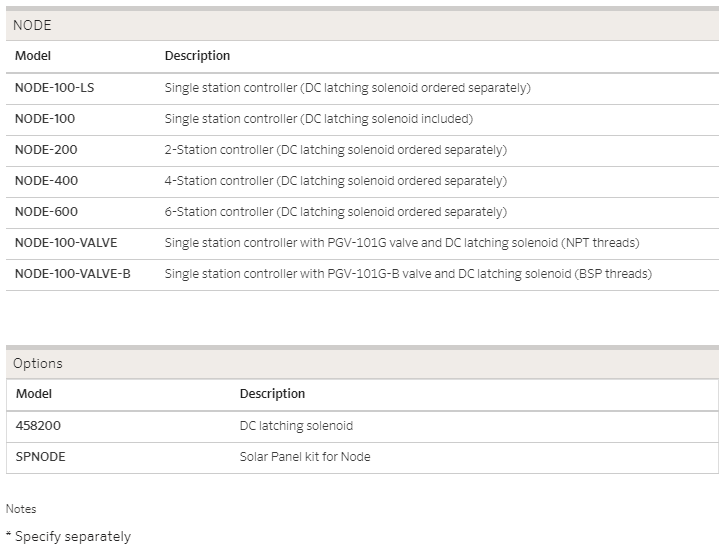The width and height of the screenshot is (727, 553).
Task: Select the NODE-100-VALVE model cell
Action: pyautogui.click(x=66, y=243)
